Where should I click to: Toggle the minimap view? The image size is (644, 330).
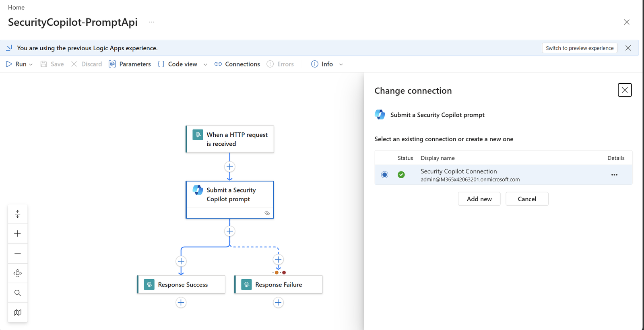(18, 313)
